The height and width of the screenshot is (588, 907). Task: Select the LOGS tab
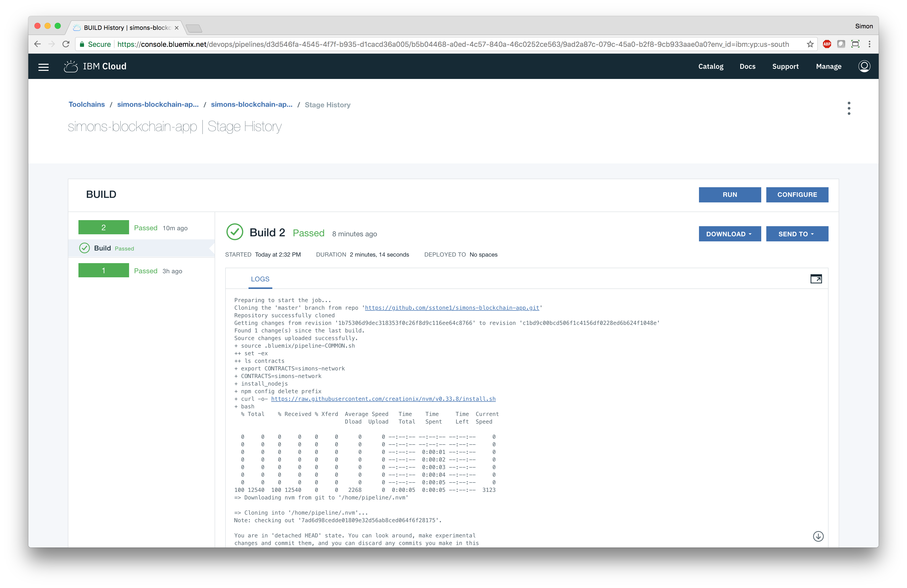[260, 279]
